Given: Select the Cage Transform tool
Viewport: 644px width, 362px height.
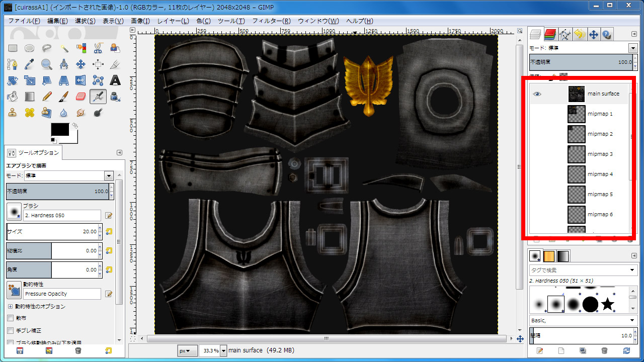Looking at the screenshot, I should [x=98, y=80].
